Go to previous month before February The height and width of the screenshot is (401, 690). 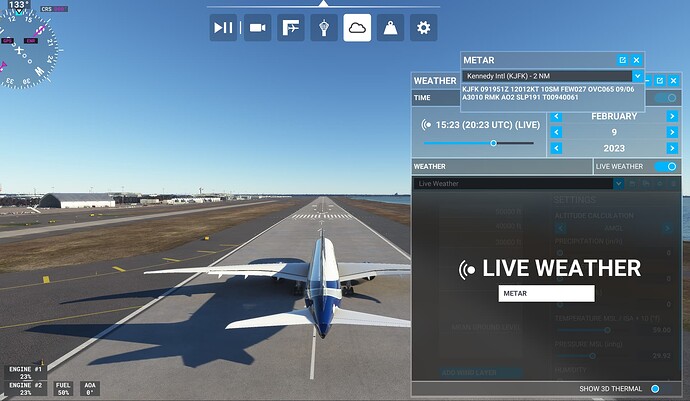[x=556, y=116]
